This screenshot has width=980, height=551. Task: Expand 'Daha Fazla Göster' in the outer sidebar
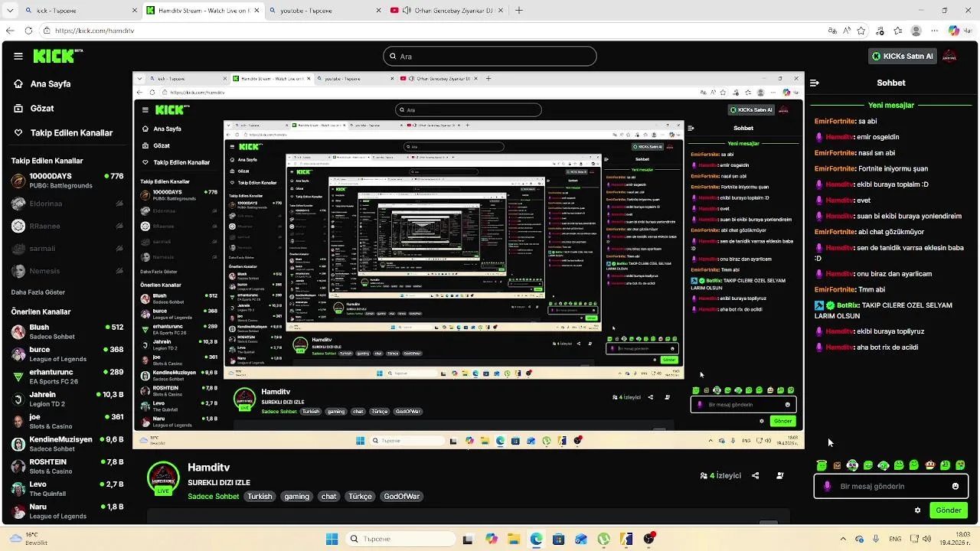tap(38, 292)
